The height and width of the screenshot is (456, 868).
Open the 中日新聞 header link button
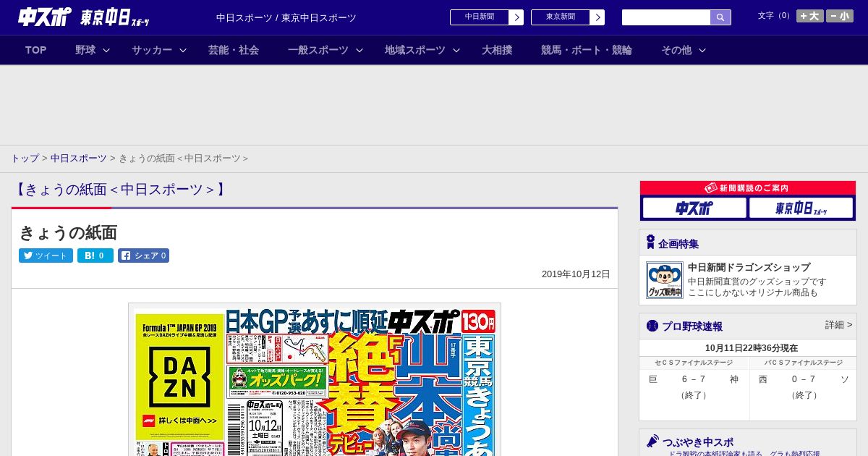pos(487,17)
